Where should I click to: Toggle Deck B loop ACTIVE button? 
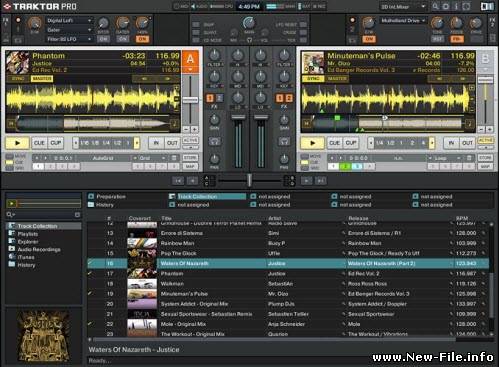(485, 140)
